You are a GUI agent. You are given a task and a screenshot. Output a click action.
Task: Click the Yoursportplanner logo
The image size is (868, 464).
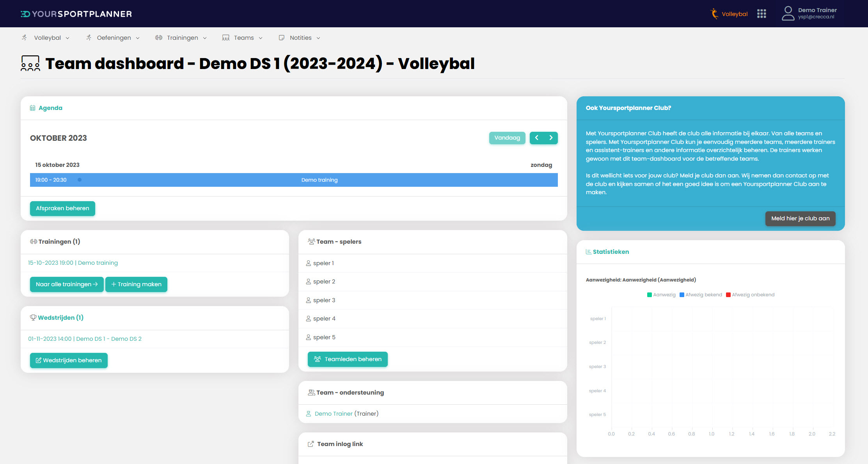76,14
